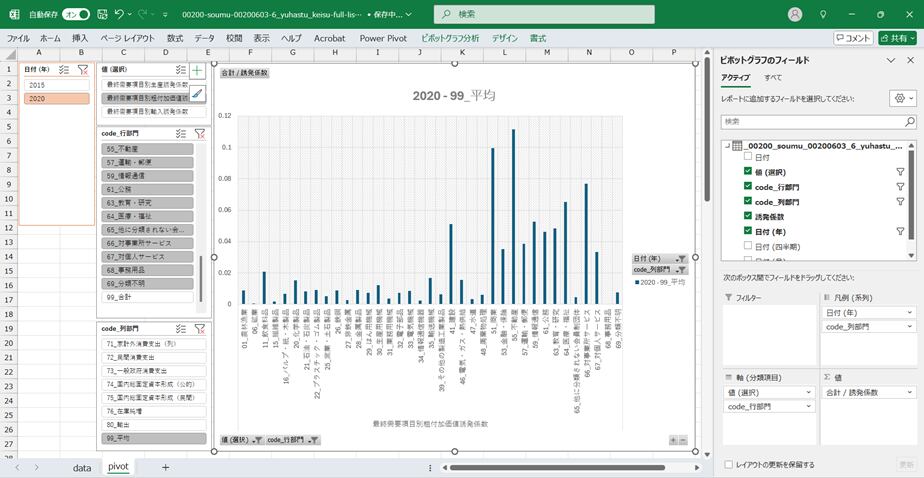Image resolution: width=924 pixels, height=478 pixels.
Task: Toggle multi-select on 値 (選択) slicer
Action: pyautogui.click(x=181, y=70)
